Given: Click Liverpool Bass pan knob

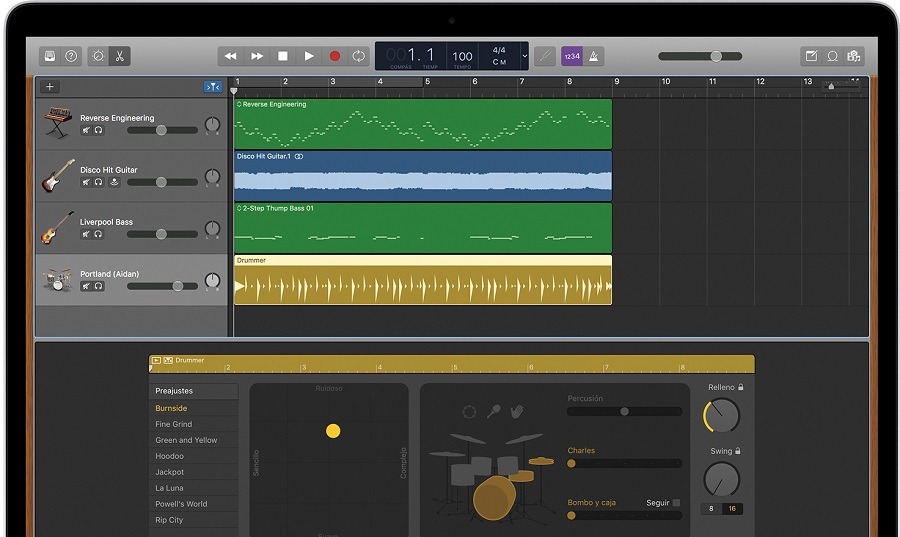Looking at the screenshot, I should [x=212, y=229].
